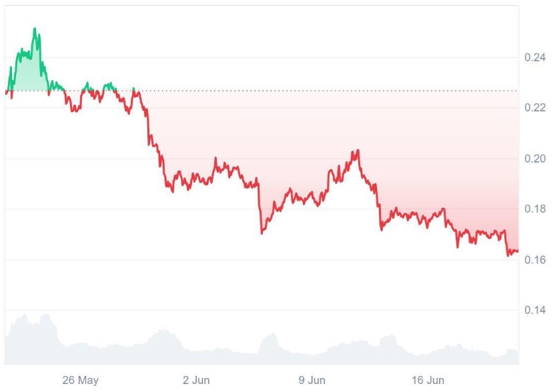Click the 0.24 price axis label
Viewport: 559px width, 392px height.
coord(535,58)
